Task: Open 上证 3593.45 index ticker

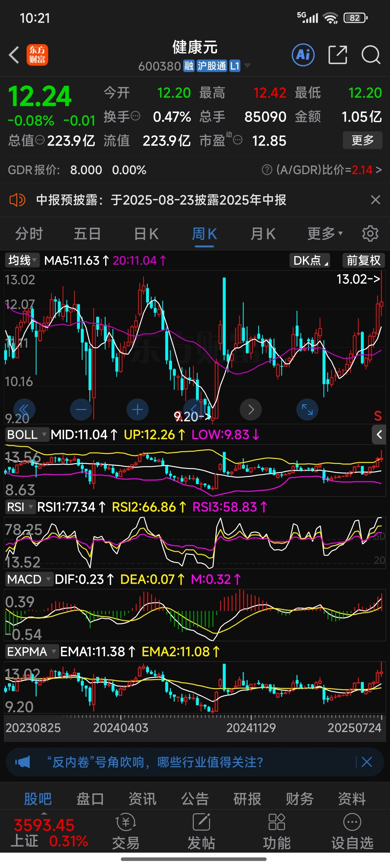Action: [49, 833]
